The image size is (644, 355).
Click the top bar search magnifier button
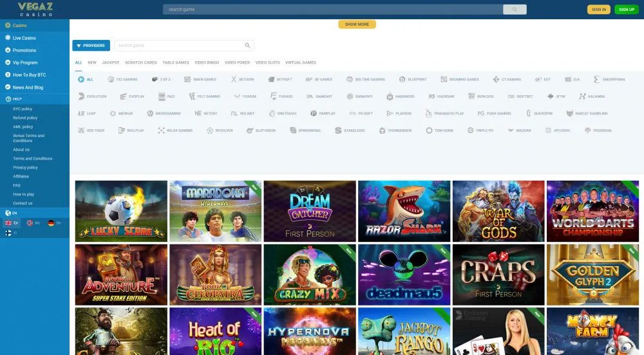click(515, 10)
